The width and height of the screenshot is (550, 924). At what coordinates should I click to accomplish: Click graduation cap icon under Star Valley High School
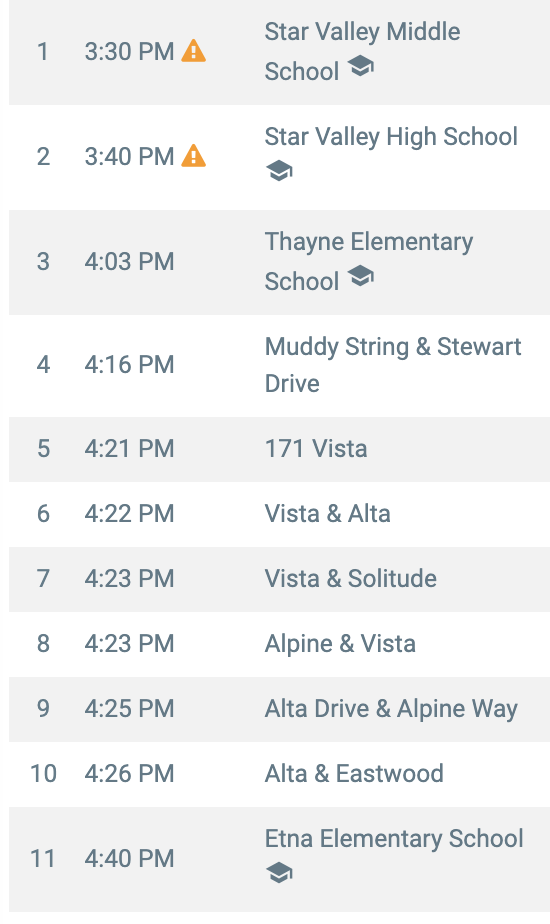tap(279, 171)
